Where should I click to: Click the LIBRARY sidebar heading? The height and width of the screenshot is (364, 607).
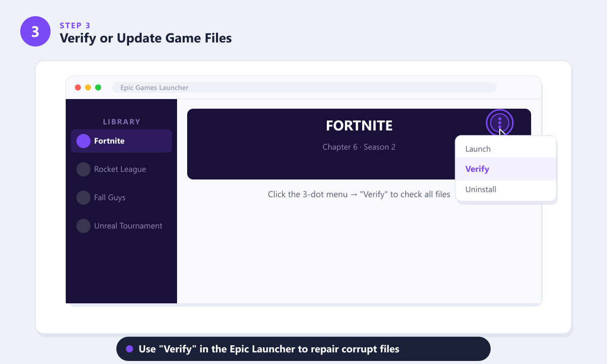[x=121, y=122]
